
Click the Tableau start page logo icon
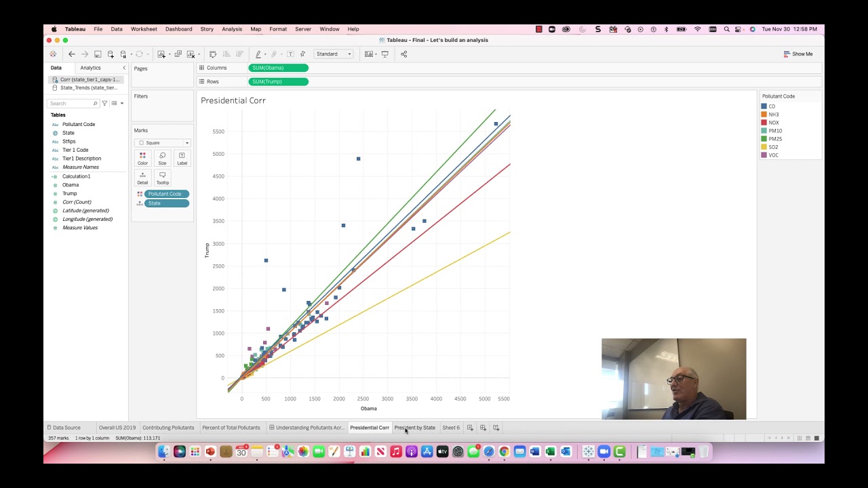point(53,54)
